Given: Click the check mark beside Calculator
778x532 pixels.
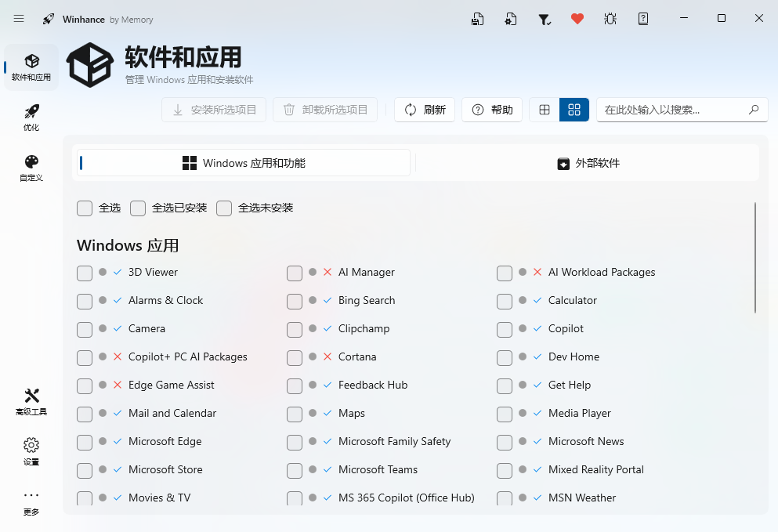Looking at the screenshot, I should (537, 300).
